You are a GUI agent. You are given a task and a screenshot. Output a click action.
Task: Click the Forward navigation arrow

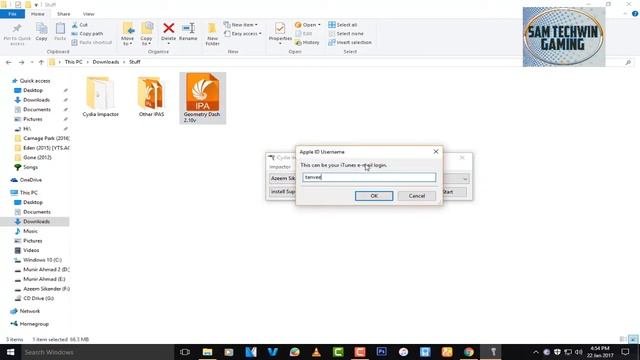(x=22, y=62)
